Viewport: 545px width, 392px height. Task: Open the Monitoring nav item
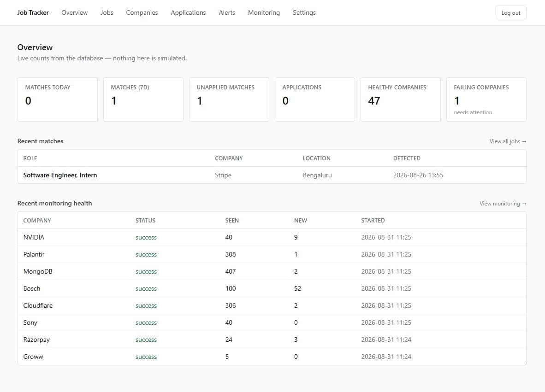264,12
